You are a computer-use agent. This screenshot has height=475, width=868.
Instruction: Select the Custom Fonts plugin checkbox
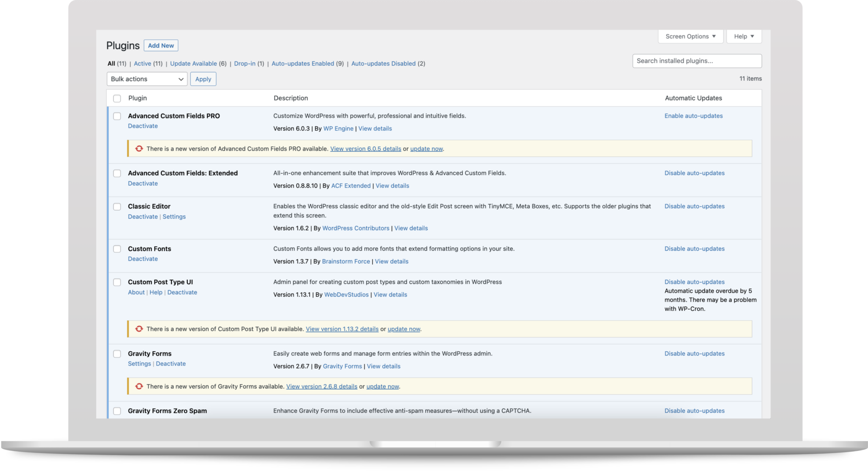117,249
